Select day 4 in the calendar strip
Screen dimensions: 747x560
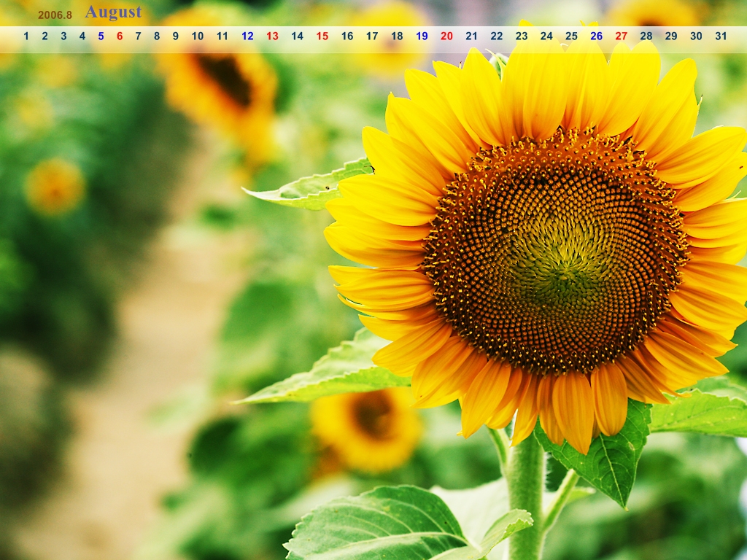click(82, 36)
